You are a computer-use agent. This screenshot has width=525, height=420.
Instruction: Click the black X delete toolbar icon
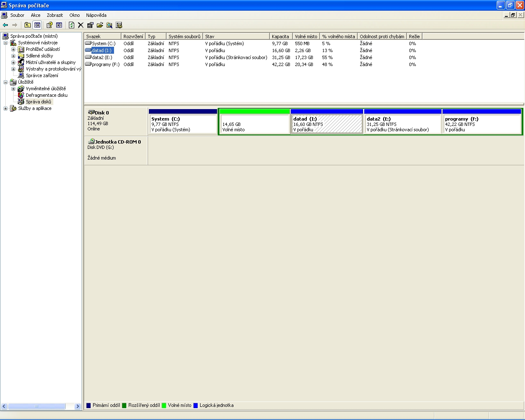[x=80, y=25]
